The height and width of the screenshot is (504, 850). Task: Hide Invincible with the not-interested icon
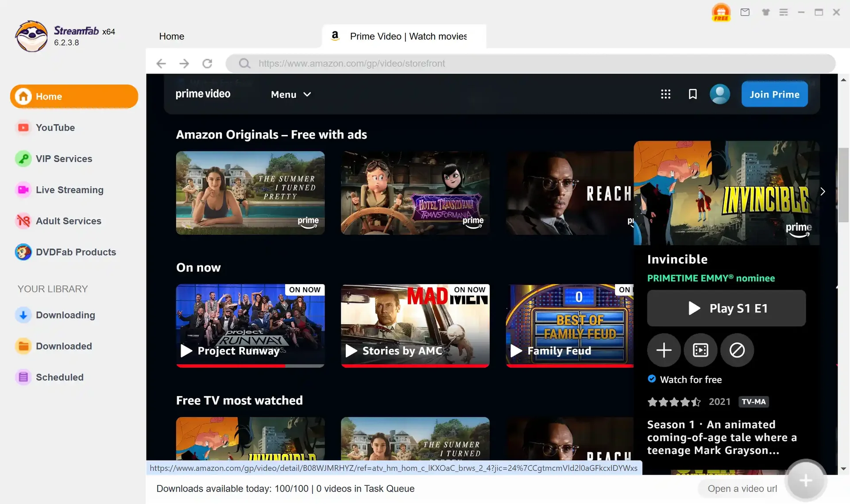(737, 350)
